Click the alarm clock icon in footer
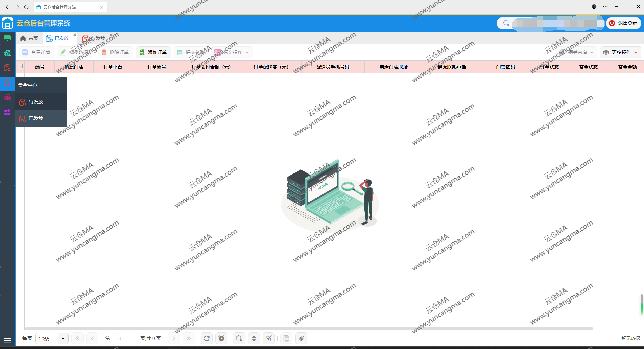This screenshot has height=349, width=644. click(x=221, y=338)
